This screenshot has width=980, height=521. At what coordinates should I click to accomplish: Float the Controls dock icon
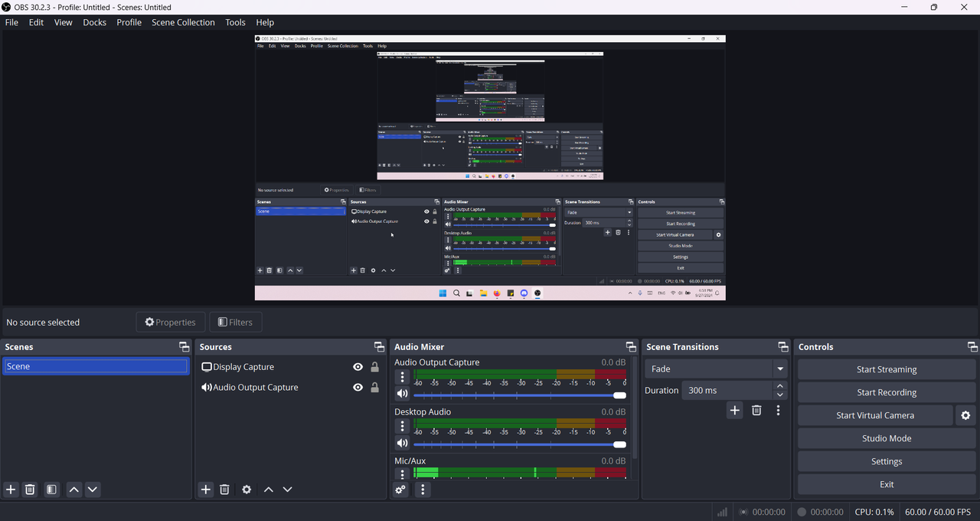click(x=972, y=347)
